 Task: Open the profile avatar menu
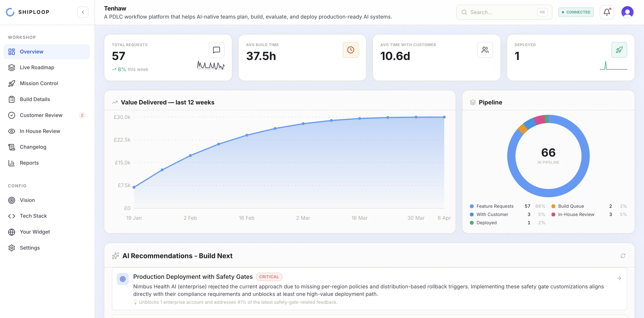pyautogui.click(x=627, y=12)
